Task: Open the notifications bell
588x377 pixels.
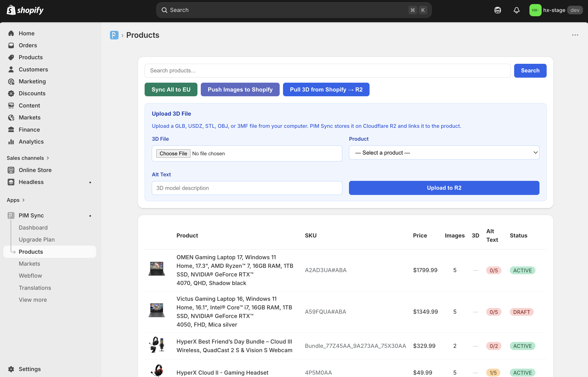Action: pos(517,10)
